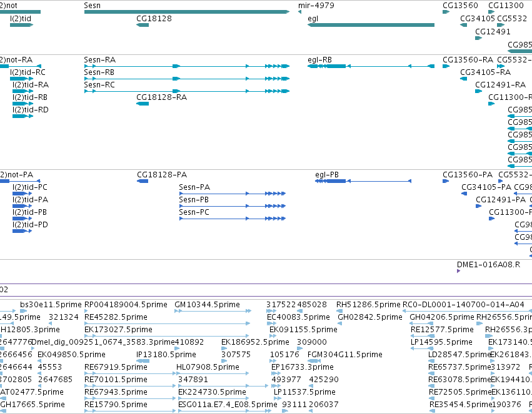Select the RE35454.5prime EST label
The height and width of the screenshot is (414, 532).
pos(461,405)
